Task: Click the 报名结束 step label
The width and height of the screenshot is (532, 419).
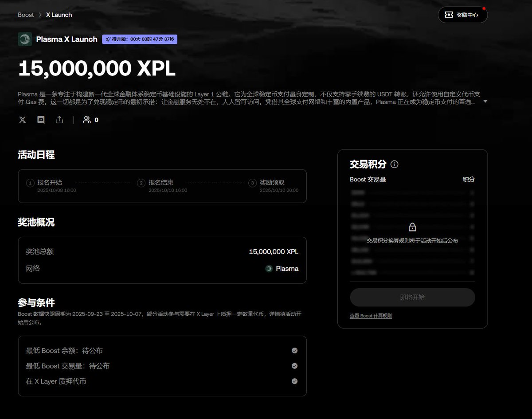Action: (x=161, y=182)
